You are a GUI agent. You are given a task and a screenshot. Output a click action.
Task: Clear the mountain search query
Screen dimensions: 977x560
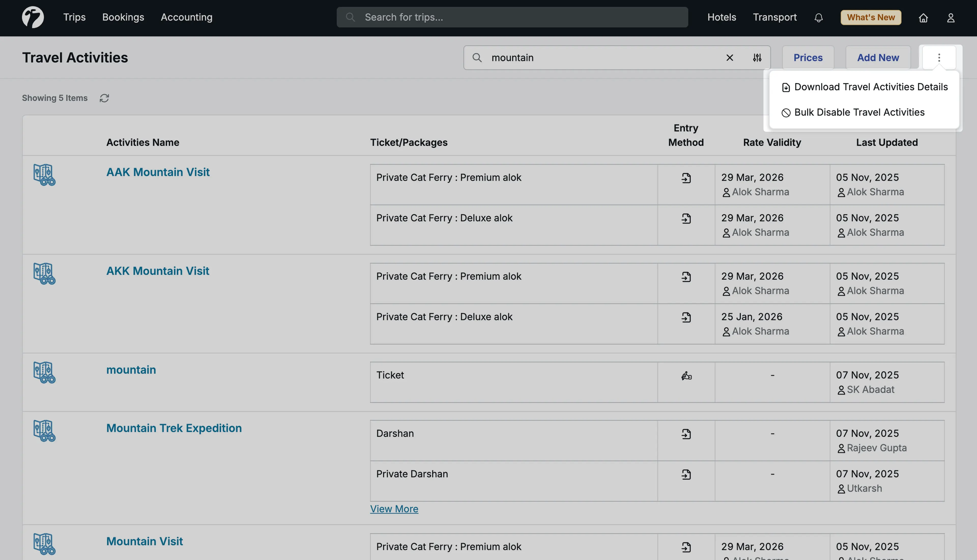tap(730, 58)
